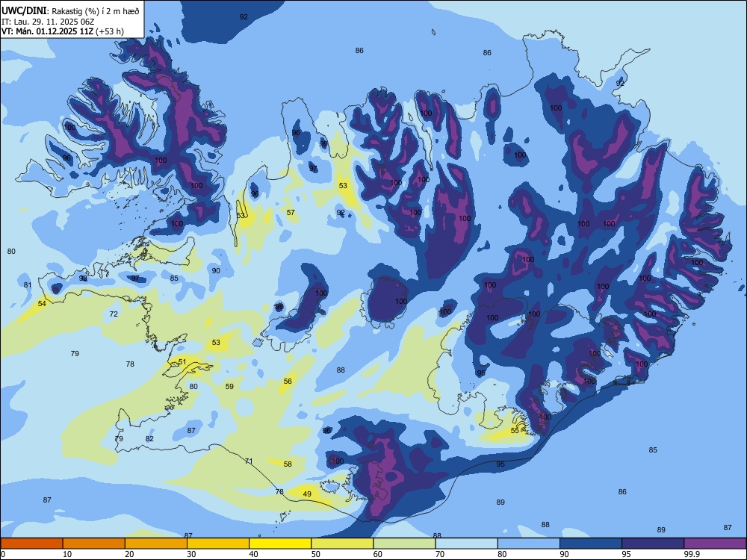
Task: Click the dark orange 0–10 legend swatch
Action: coord(31,544)
